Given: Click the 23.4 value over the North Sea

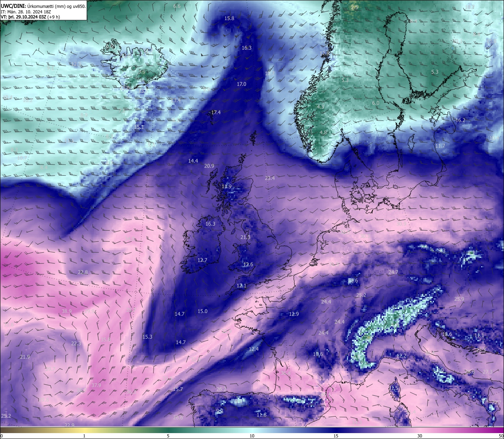Looking at the screenshot, I should click(x=270, y=178).
